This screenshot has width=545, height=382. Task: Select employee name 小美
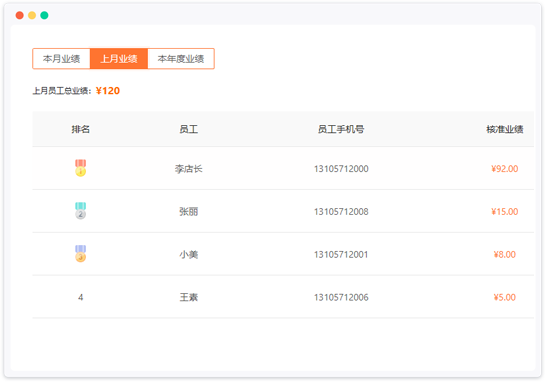[188, 254]
